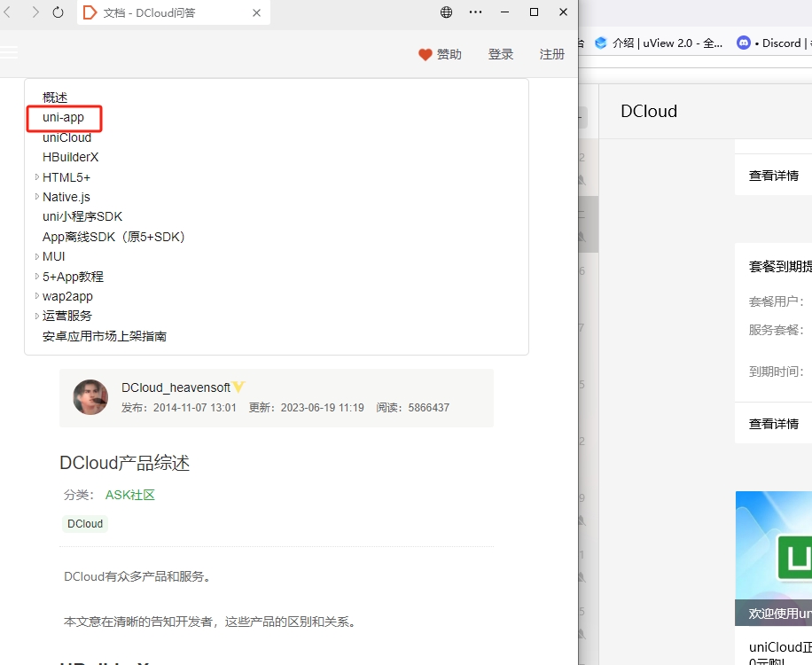Click the 介绍 | uView 2.0 bookmark label
This screenshot has height=665, width=812.
667,43
